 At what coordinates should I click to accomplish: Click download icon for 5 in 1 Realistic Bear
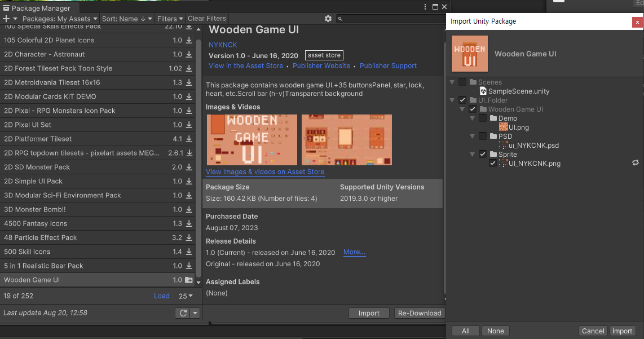[189, 266]
